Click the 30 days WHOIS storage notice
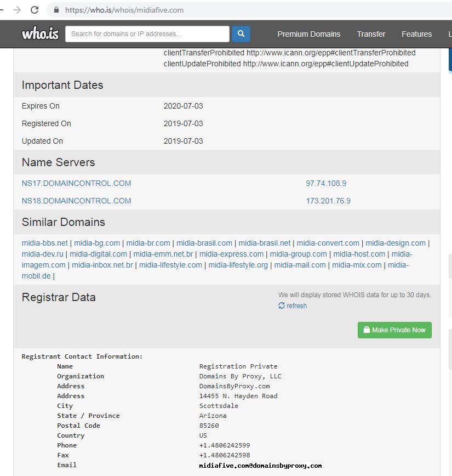 pyautogui.click(x=354, y=295)
